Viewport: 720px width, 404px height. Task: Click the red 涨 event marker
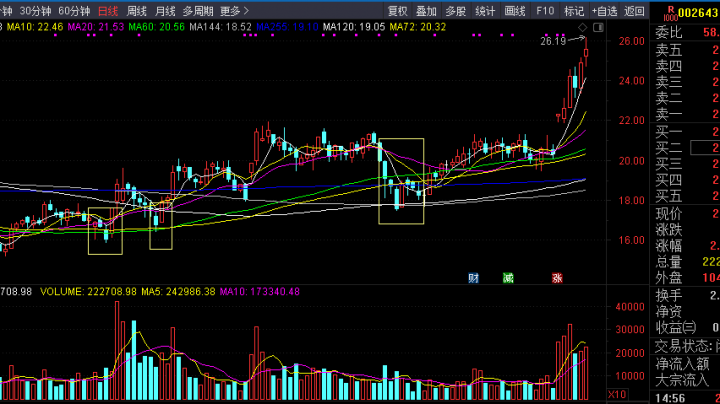(556, 278)
